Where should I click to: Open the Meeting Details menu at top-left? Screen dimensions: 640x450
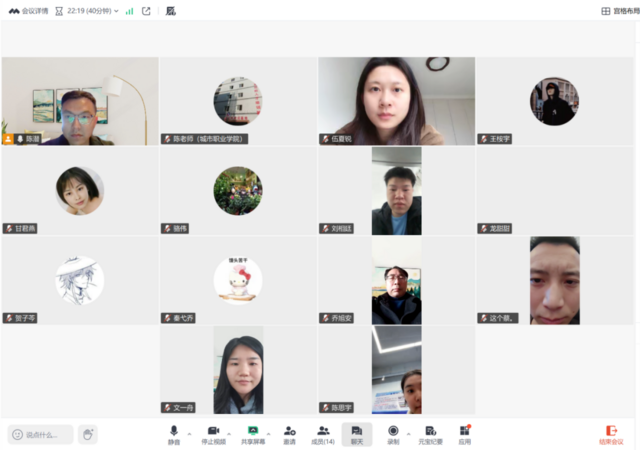(x=28, y=11)
